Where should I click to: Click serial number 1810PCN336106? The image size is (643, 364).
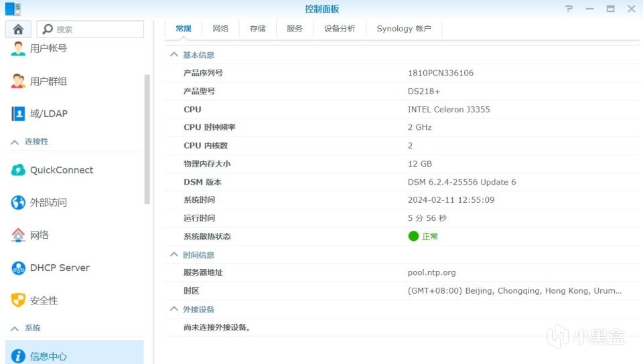441,73
